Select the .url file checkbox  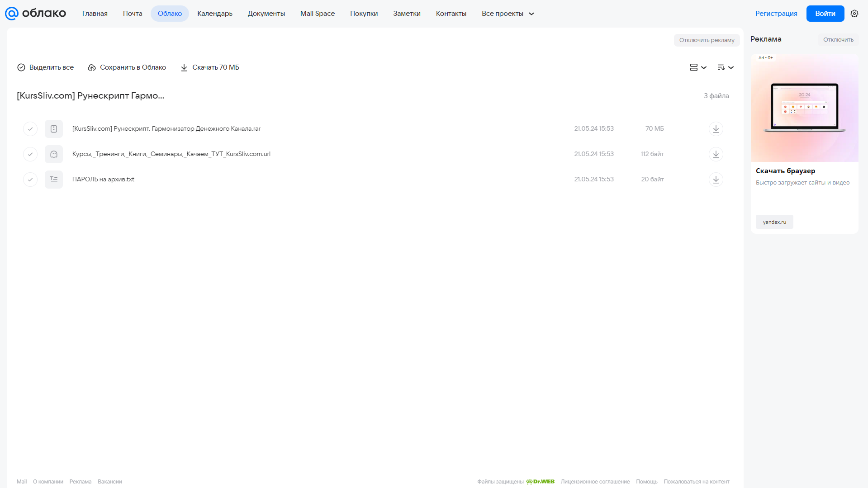coord(30,154)
